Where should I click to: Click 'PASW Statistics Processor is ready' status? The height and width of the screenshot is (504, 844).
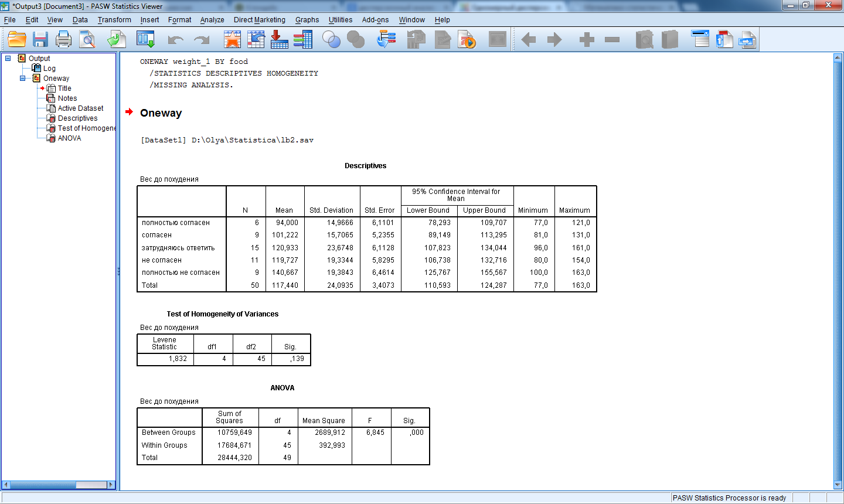pyautogui.click(x=729, y=498)
